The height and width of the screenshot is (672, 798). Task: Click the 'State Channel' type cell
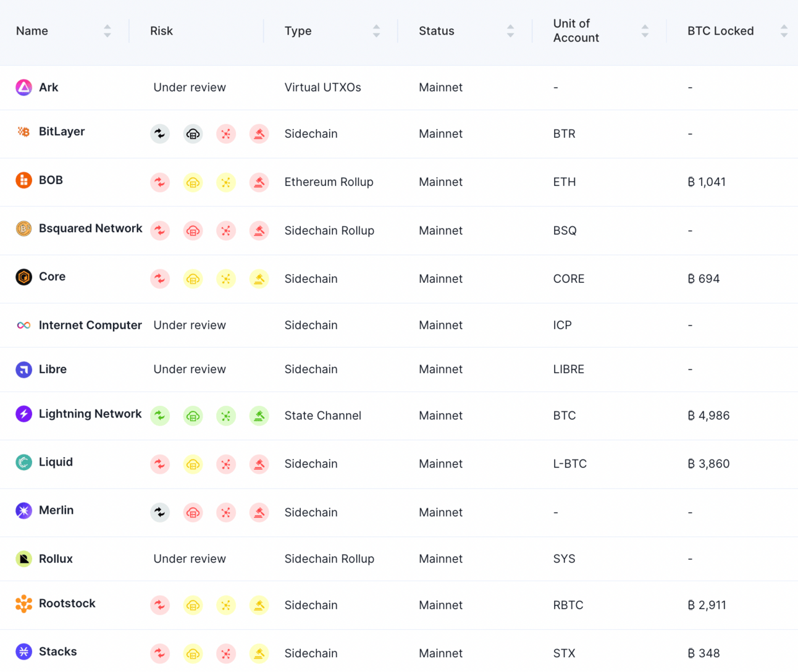point(322,416)
